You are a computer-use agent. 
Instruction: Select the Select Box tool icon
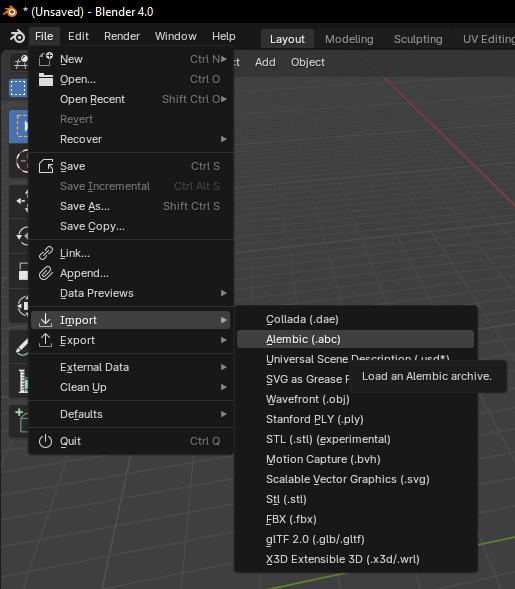click(19, 126)
